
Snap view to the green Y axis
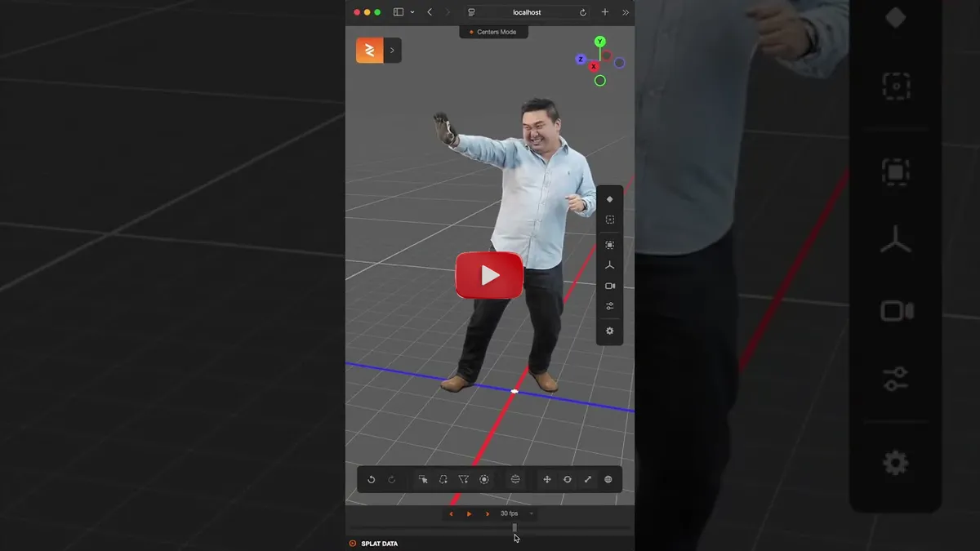[x=600, y=42]
